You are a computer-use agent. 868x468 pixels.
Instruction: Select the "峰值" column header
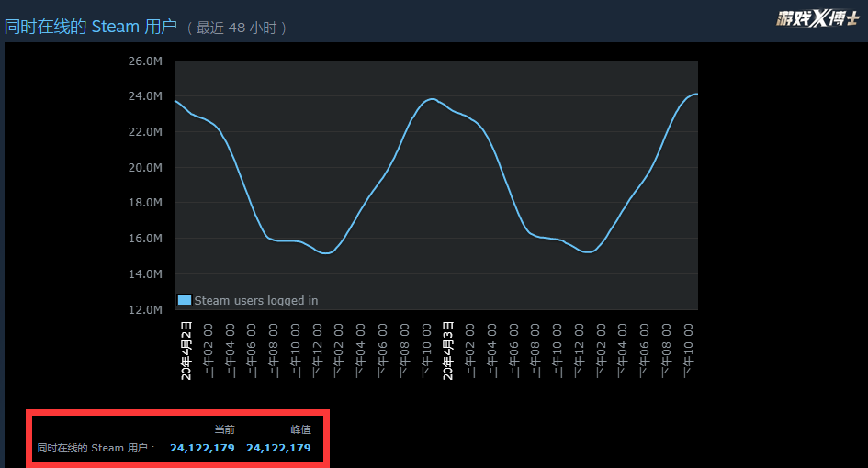pos(300,429)
